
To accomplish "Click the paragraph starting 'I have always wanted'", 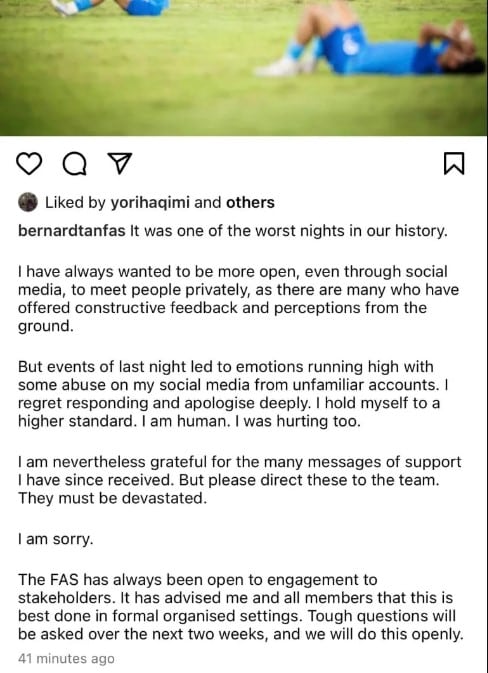I will 239,299.
